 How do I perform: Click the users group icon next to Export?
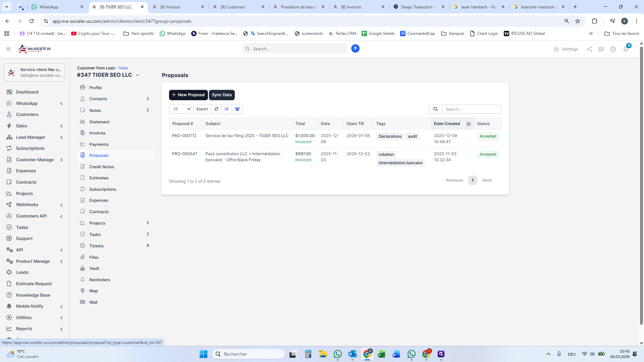(x=237, y=109)
